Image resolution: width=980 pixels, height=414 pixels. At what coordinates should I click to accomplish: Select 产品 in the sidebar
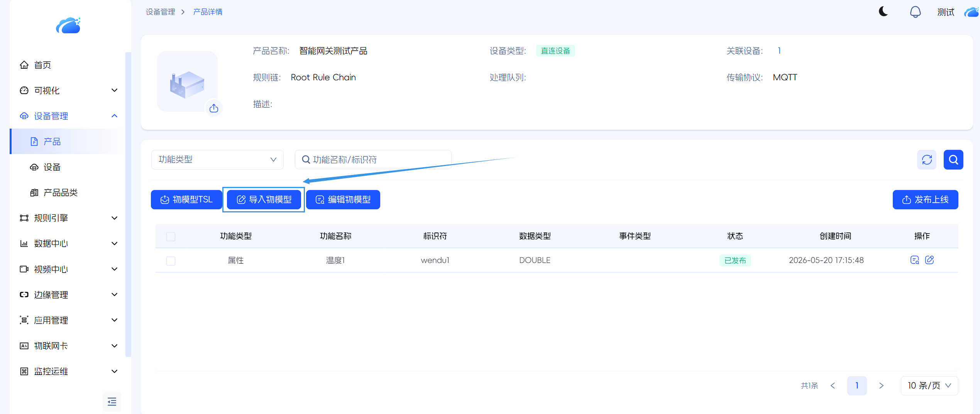pos(68,141)
